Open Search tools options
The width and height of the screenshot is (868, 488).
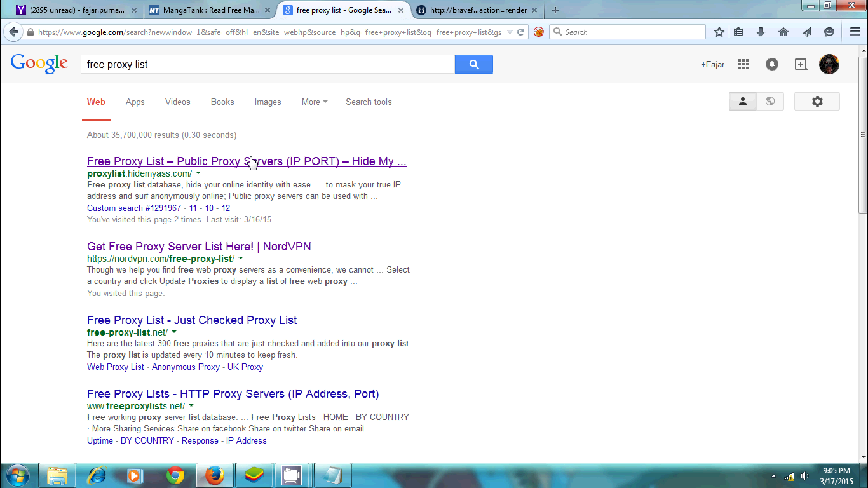[369, 102]
